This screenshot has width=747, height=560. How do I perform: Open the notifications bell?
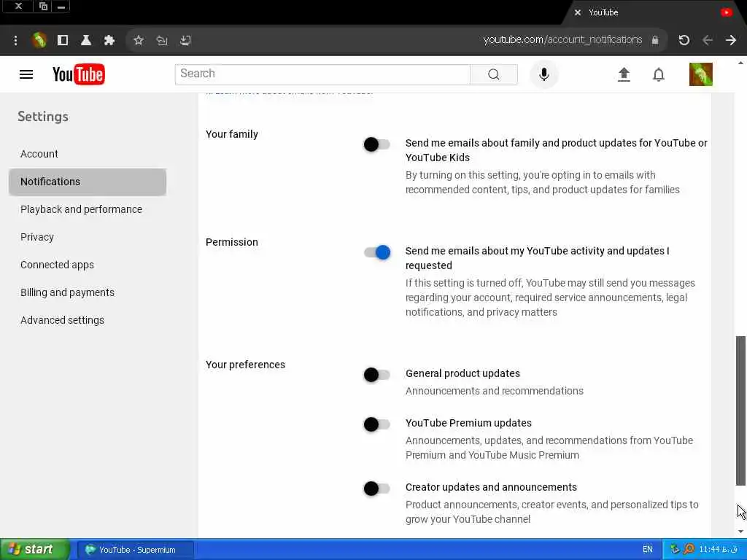[659, 74]
